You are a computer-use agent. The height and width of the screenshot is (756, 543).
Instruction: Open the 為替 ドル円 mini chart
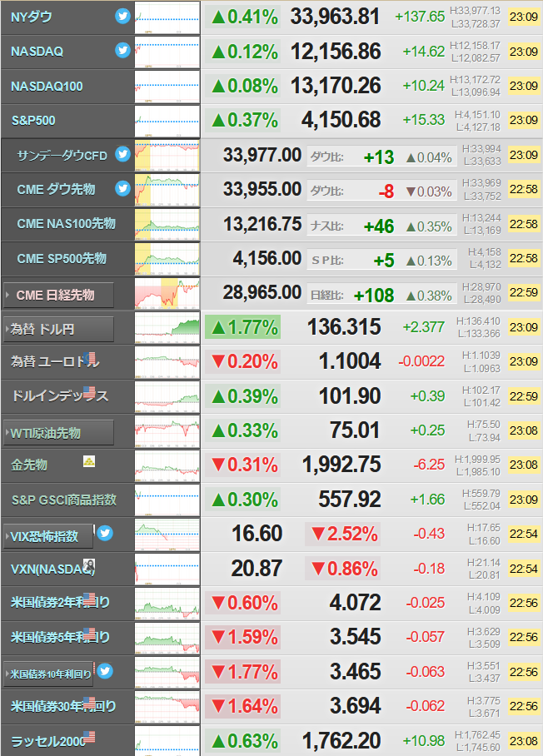tap(167, 327)
